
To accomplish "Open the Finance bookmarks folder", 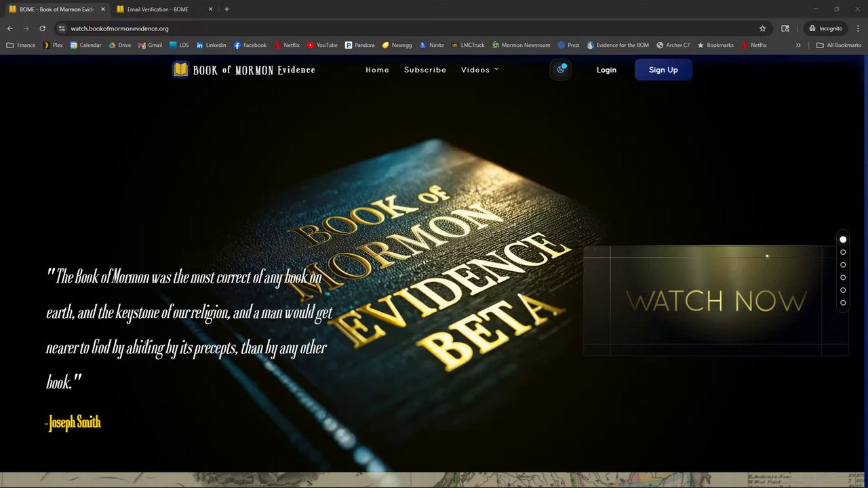I will 21,45.
